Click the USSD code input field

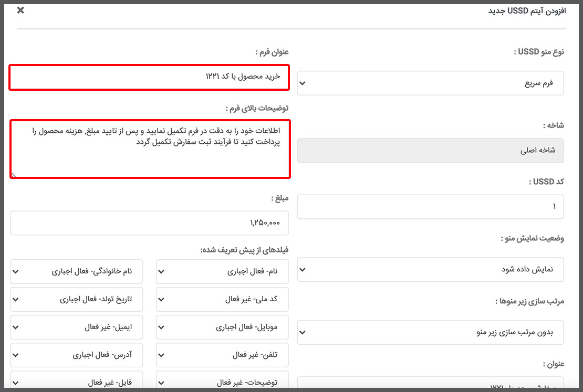coord(430,207)
